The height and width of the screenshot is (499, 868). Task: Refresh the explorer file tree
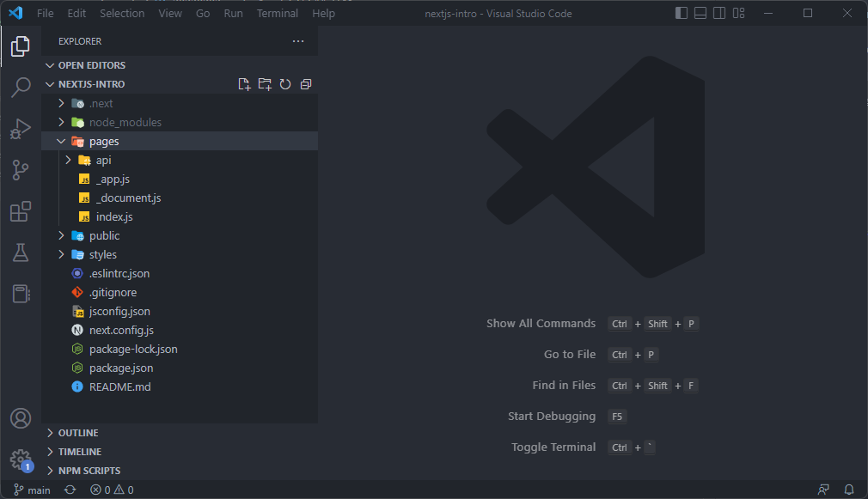coord(285,84)
